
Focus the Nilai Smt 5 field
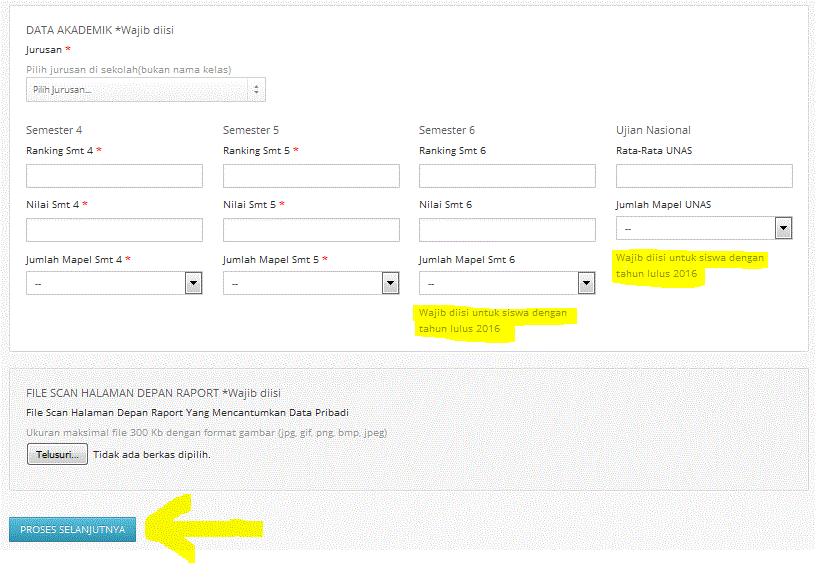311,230
